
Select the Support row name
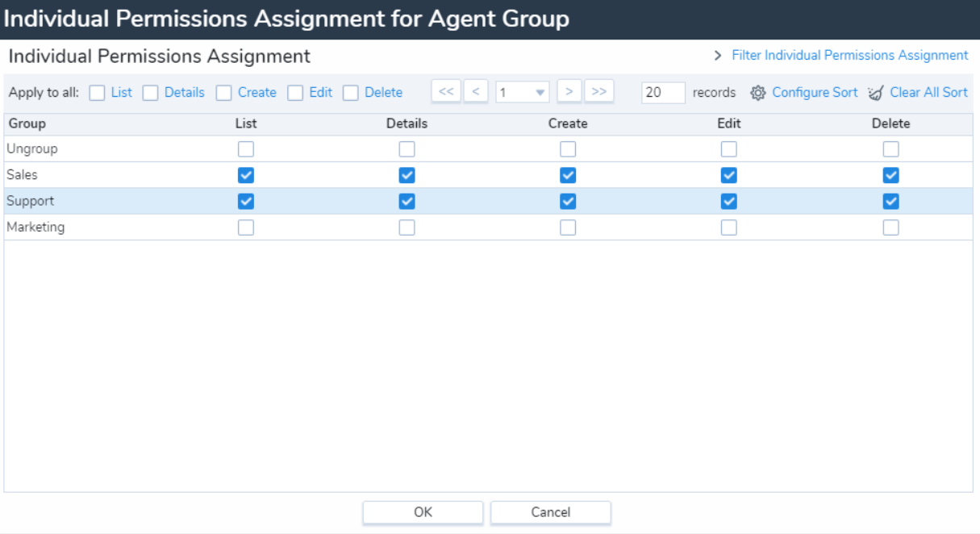tap(31, 201)
